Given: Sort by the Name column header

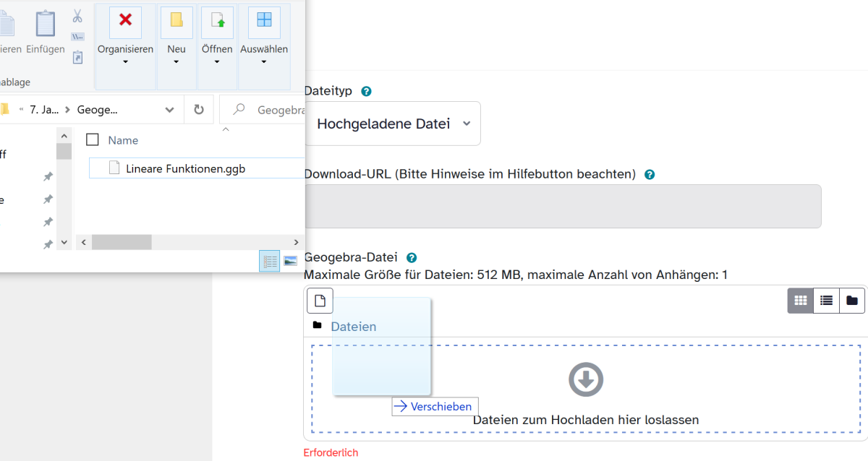Looking at the screenshot, I should coord(123,140).
